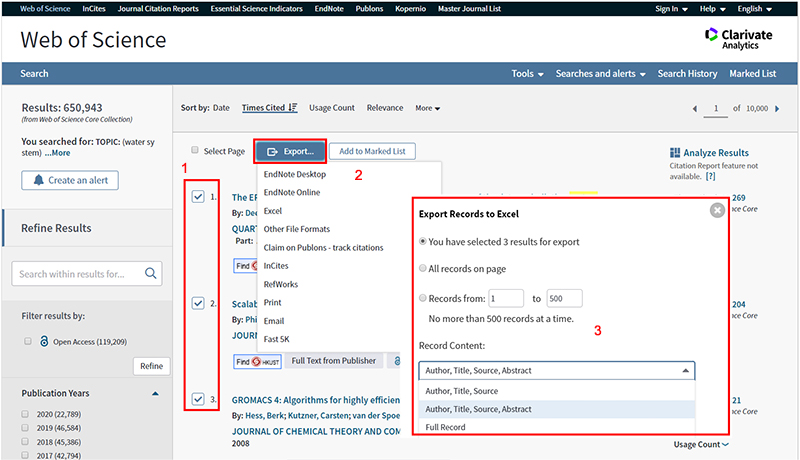Sort results by Relevance
This screenshot has width=800, height=460.
pyautogui.click(x=385, y=108)
